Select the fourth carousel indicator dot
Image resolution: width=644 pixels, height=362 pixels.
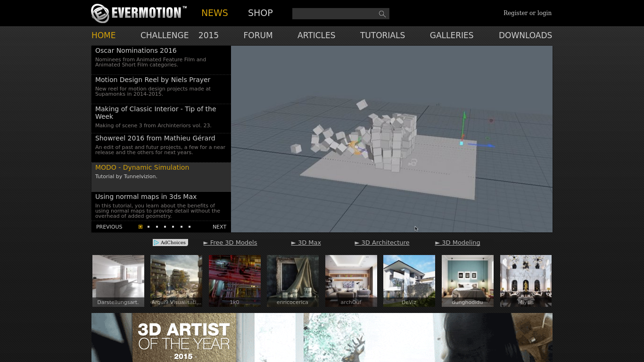[x=165, y=227]
